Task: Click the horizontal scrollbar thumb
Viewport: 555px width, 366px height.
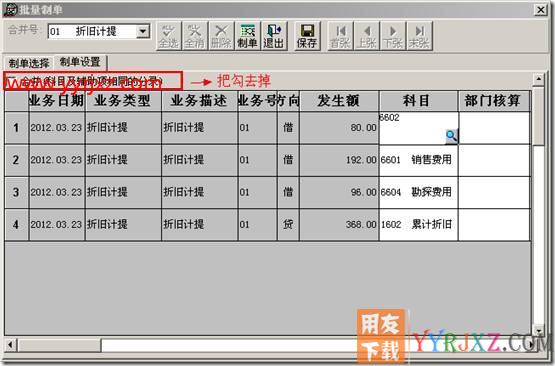Action: point(59,345)
